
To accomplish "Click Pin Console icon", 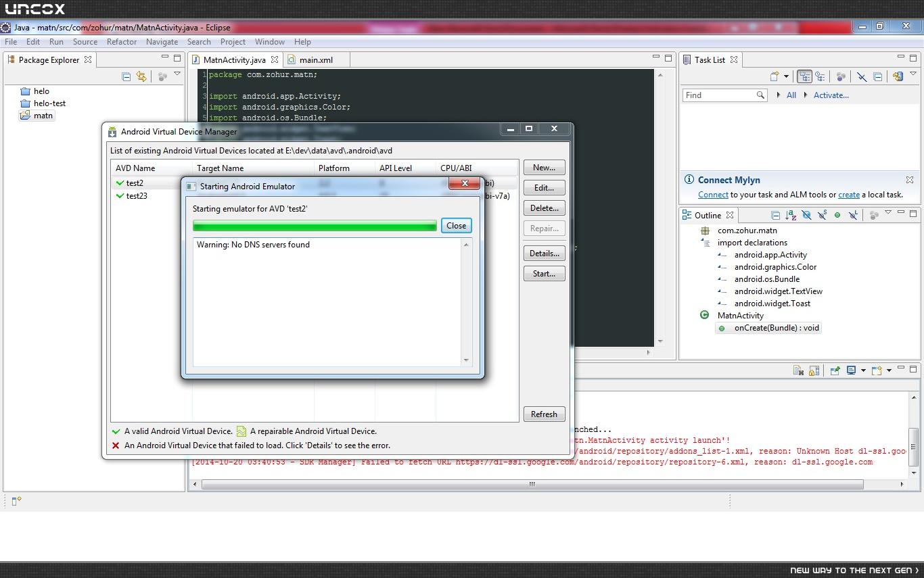I will (835, 370).
